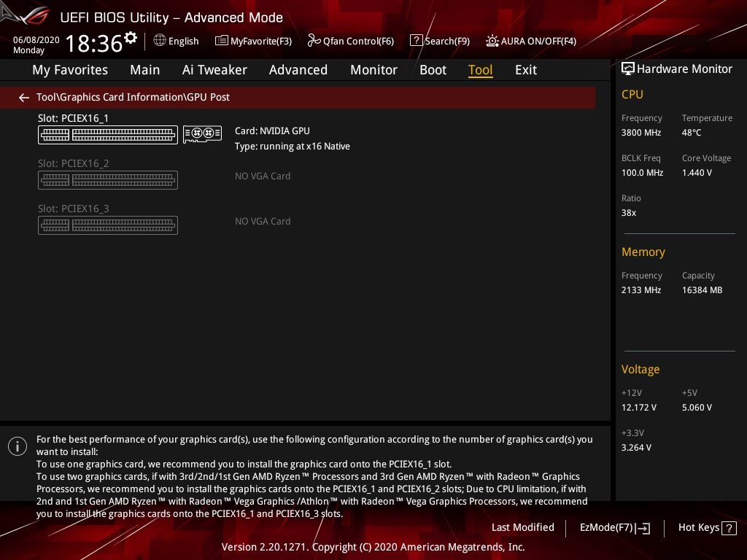Open the Monitor tab
The image size is (747, 560).
click(373, 70)
